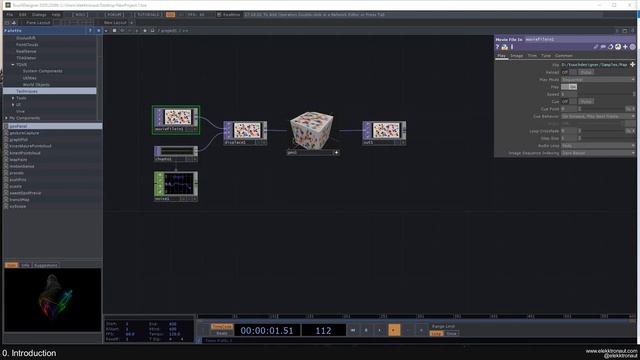Screen dimensions: 640x360
Task: Adjust the Cue Point slider
Action: [x=602, y=109]
